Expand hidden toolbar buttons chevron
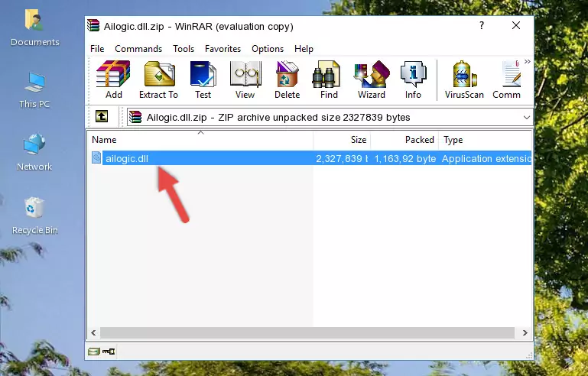The height and width of the screenshot is (376, 588). click(x=528, y=62)
